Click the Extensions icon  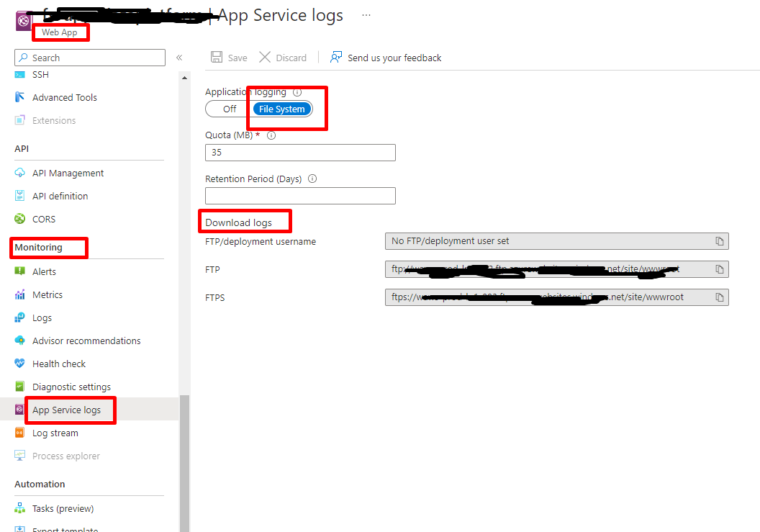pyautogui.click(x=19, y=120)
